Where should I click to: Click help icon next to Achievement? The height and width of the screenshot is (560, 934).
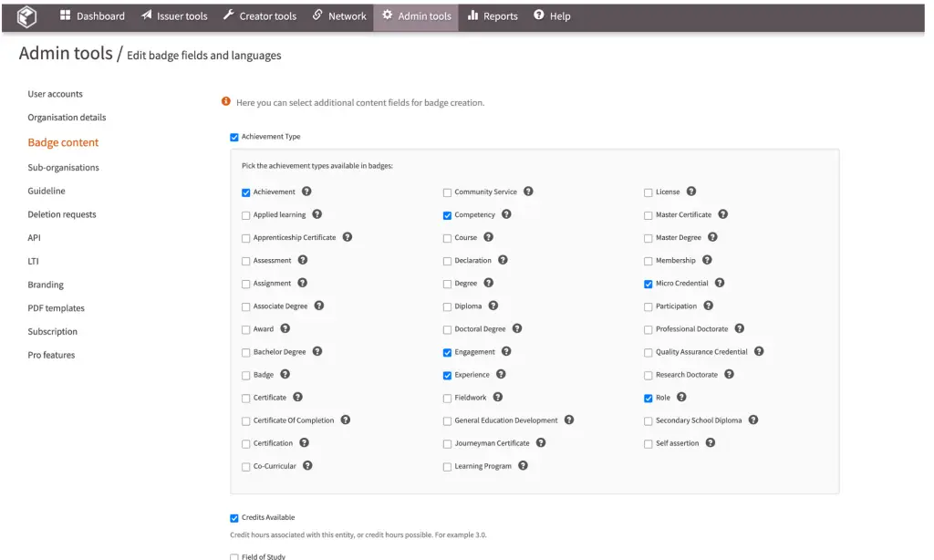pyautogui.click(x=306, y=192)
